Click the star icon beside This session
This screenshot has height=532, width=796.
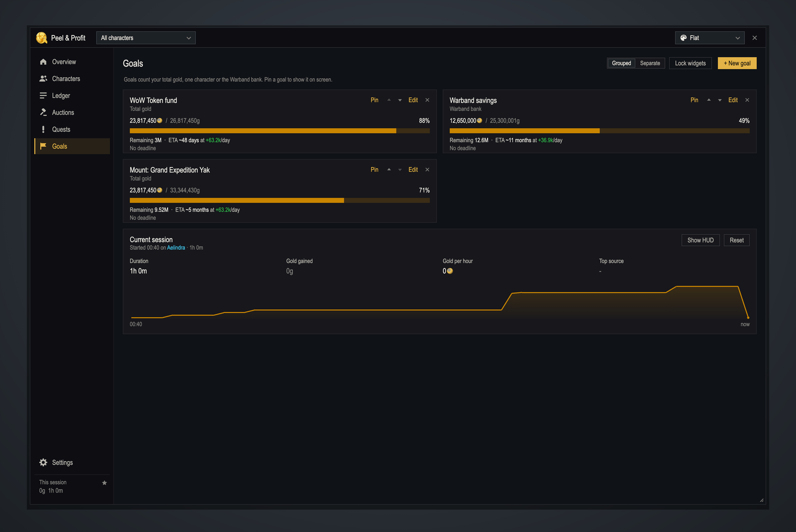(104, 483)
